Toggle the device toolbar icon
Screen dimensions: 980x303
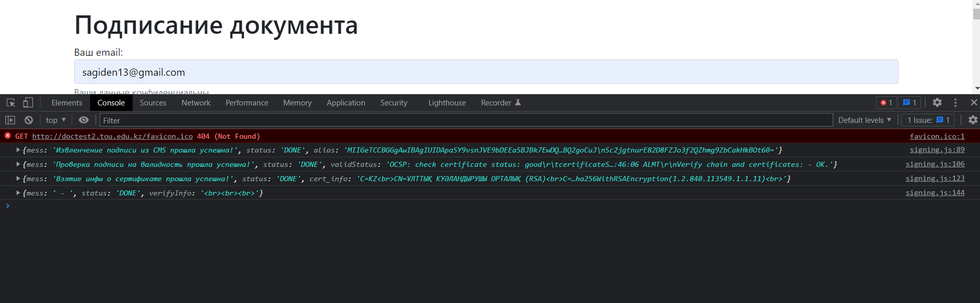tap(28, 103)
